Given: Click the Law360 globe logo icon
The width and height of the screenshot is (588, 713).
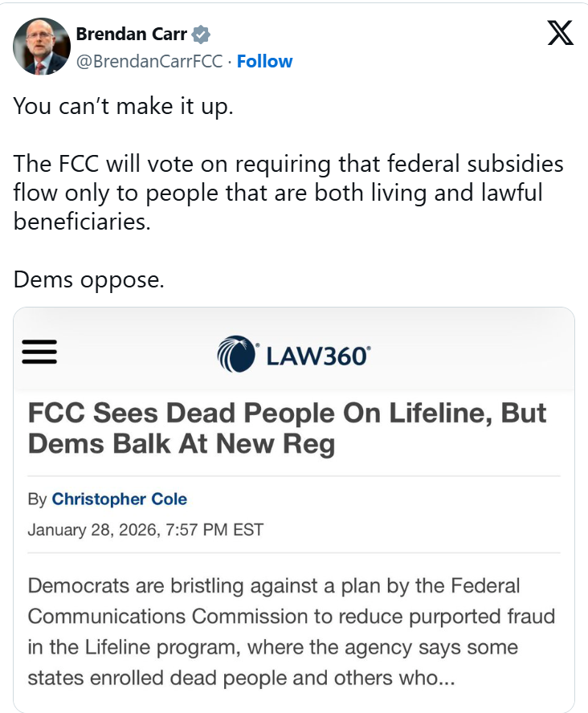Looking at the screenshot, I should click(235, 354).
